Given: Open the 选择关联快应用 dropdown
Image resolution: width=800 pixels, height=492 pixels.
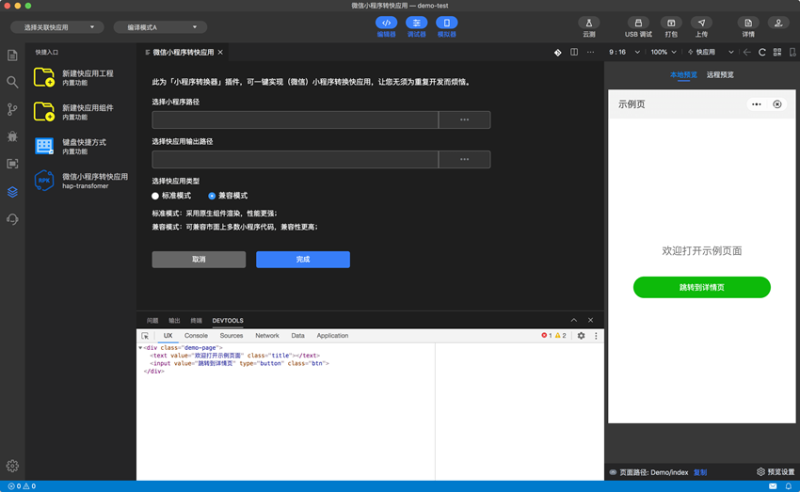Looking at the screenshot, I should (x=57, y=27).
